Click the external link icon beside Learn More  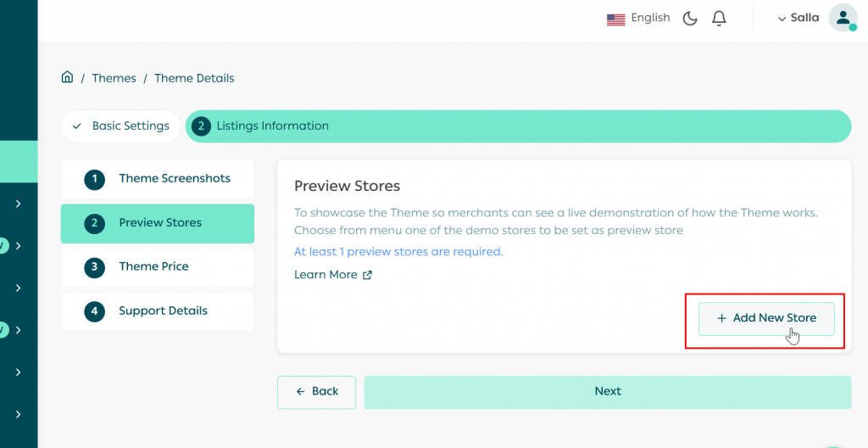pos(367,275)
